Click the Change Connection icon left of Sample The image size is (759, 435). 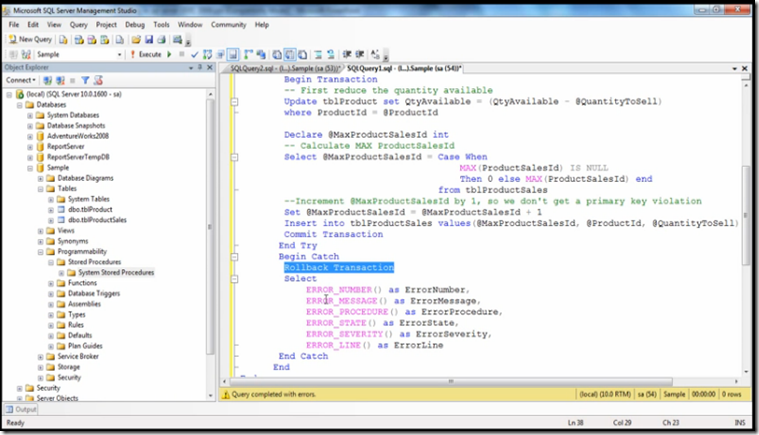coord(26,55)
